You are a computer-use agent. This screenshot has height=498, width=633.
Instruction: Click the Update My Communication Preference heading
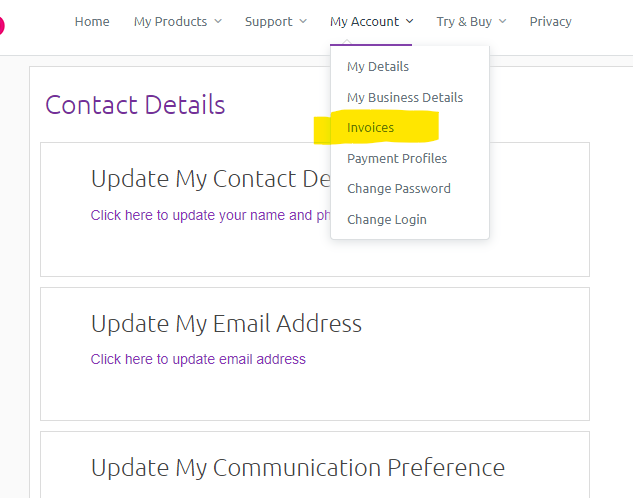tap(297, 467)
